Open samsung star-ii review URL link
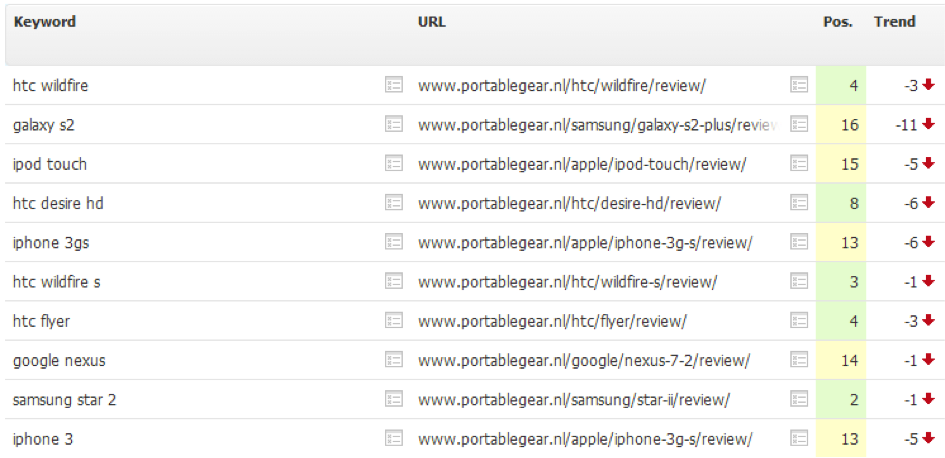The width and height of the screenshot is (945, 458). coord(574,400)
